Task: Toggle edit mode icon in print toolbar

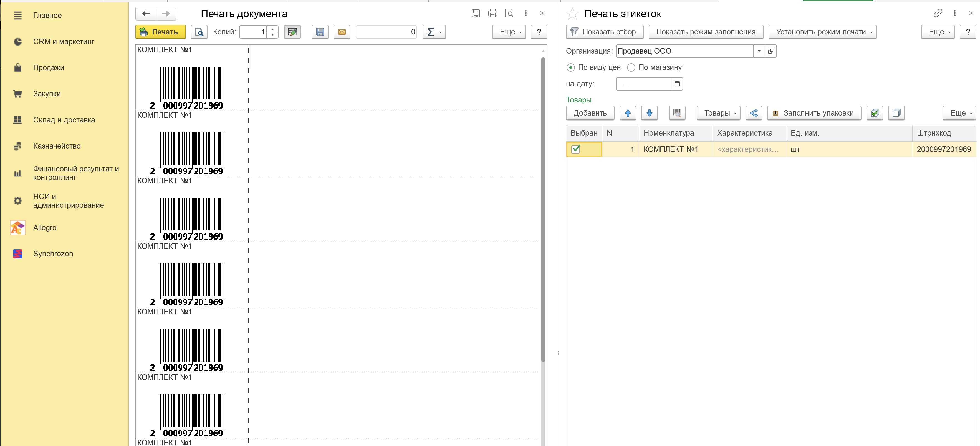Action: pos(292,32)
